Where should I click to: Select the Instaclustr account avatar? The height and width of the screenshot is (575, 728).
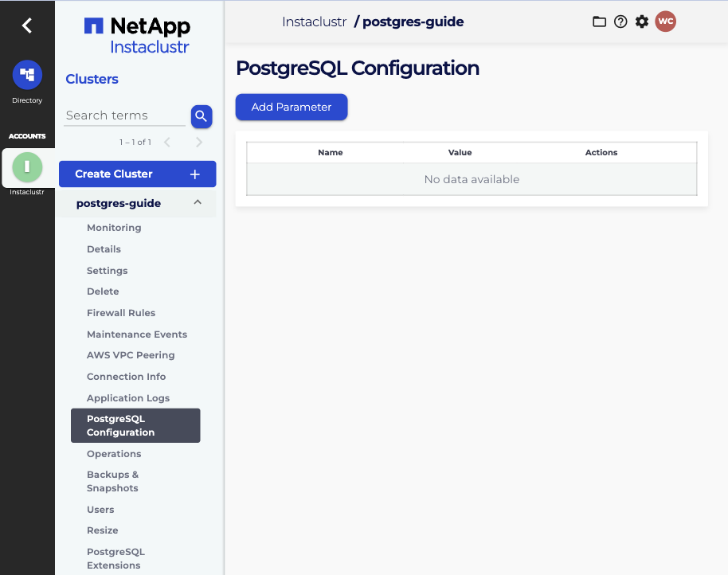[27, 167]
